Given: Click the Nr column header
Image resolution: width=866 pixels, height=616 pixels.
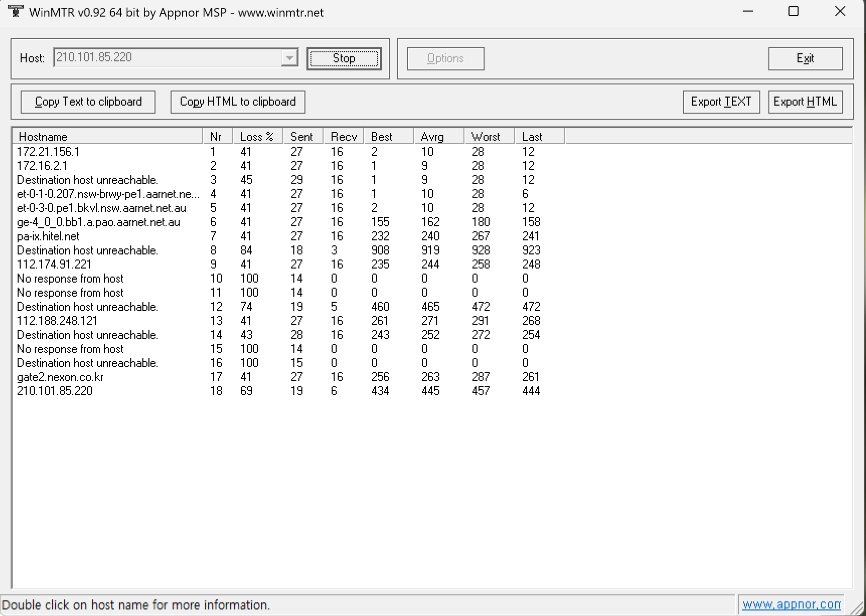Looking at the screenshot, I should pos(217,136).
